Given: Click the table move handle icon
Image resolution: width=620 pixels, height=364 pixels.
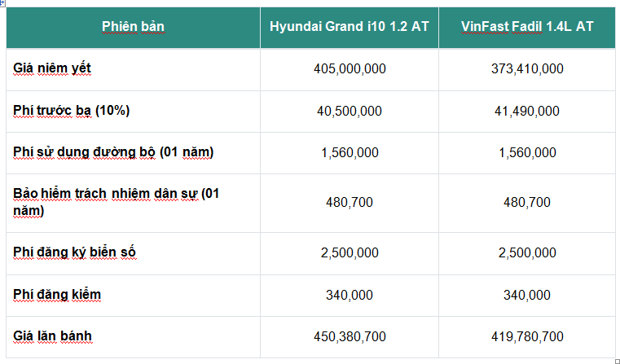Looking at the screenshot, I should click(x=2, y=3).
